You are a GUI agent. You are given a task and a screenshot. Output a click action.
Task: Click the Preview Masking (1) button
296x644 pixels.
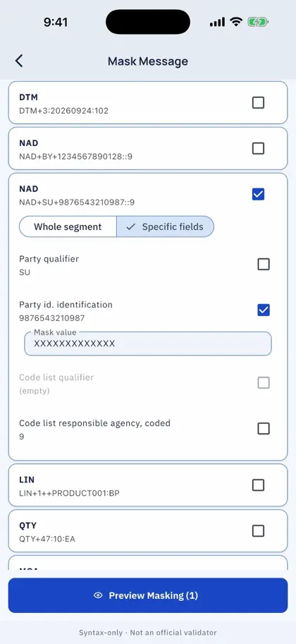pos(148,595)
